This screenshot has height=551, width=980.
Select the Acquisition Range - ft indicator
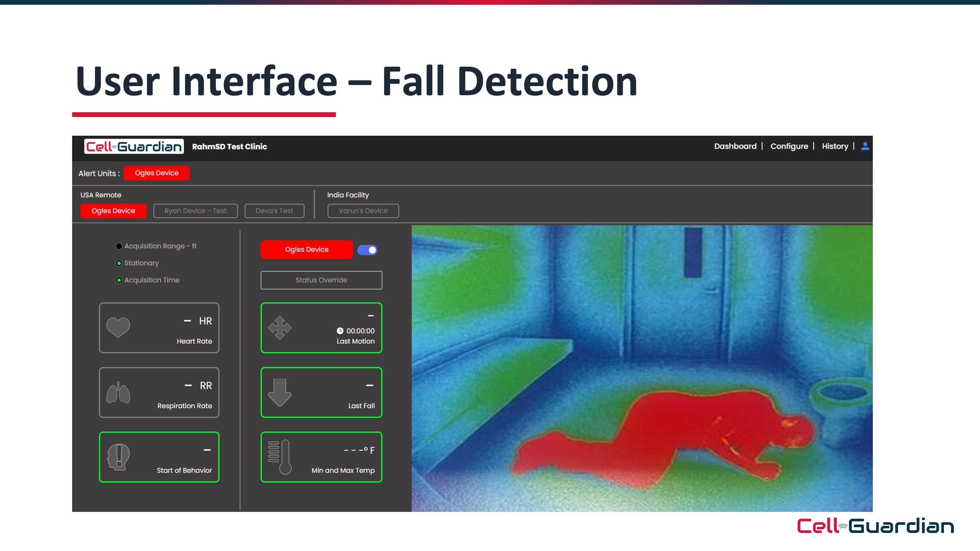pyautogui.click(x=119, y=246)
